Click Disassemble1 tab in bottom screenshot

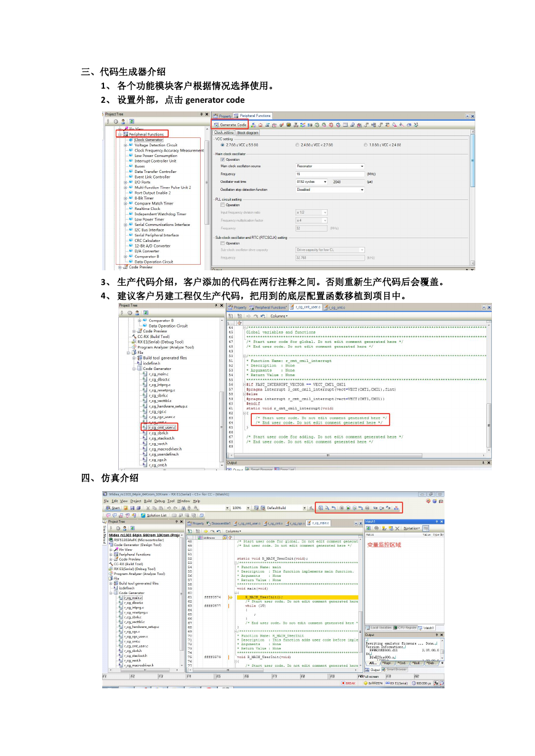[219, 523]
